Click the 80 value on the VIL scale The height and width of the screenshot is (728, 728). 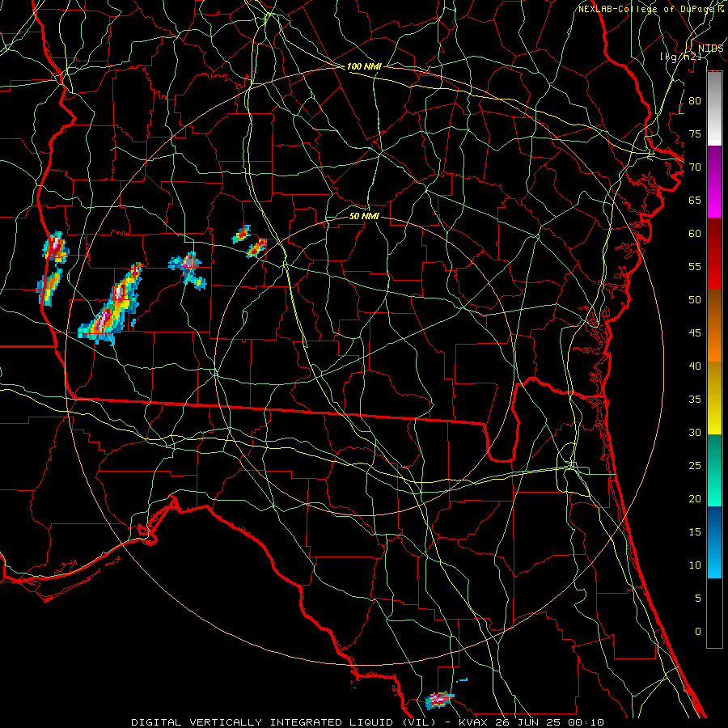[x=695, y=101]
